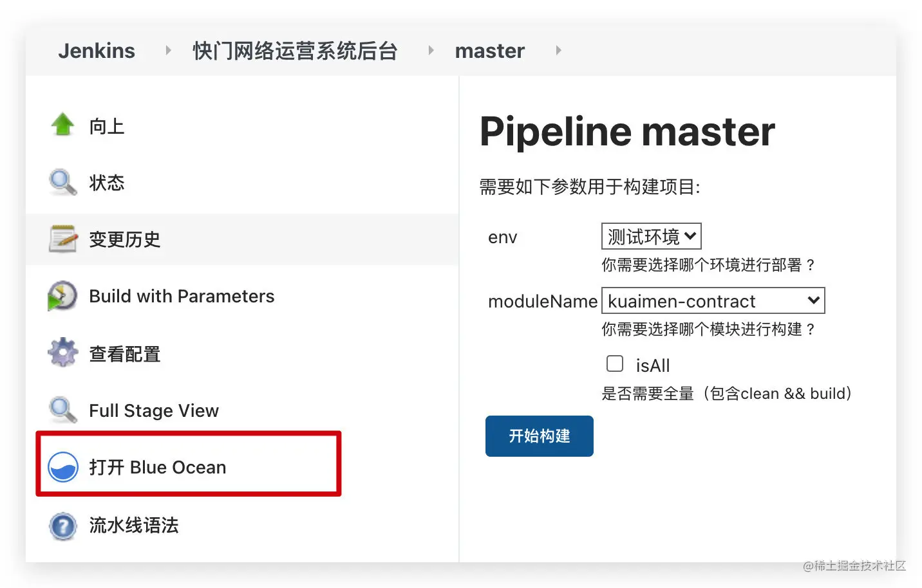Enable the isAll checkbox

tap(615, 363)
